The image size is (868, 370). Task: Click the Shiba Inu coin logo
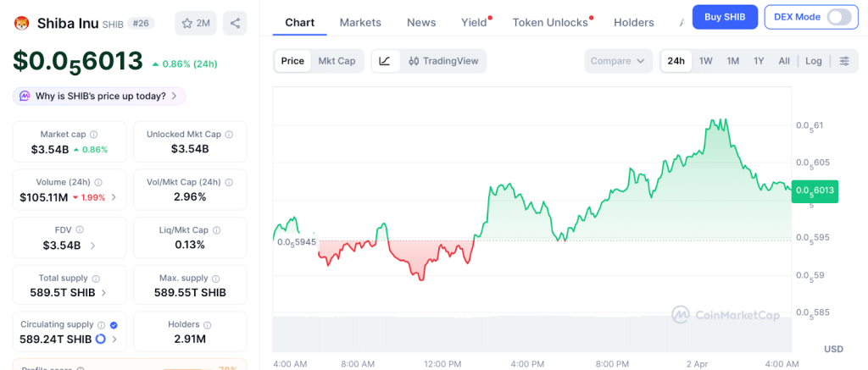[22, 23]
